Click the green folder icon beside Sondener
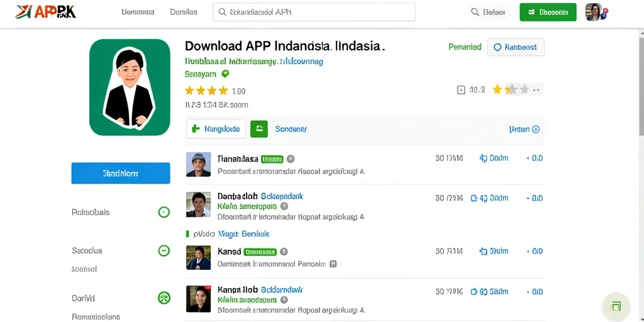This screenshot has width=644, height=322. pos(259,129)
